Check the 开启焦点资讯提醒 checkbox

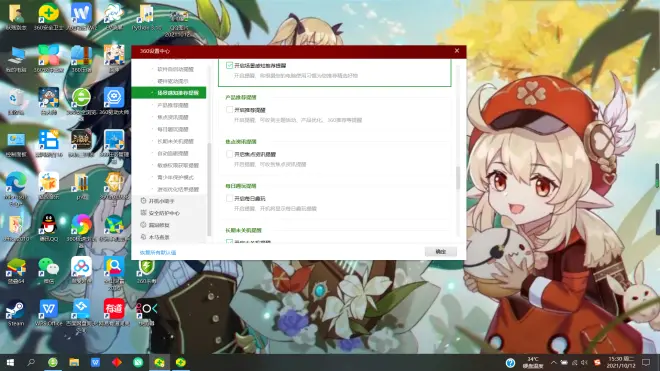(x=229, y=154)
